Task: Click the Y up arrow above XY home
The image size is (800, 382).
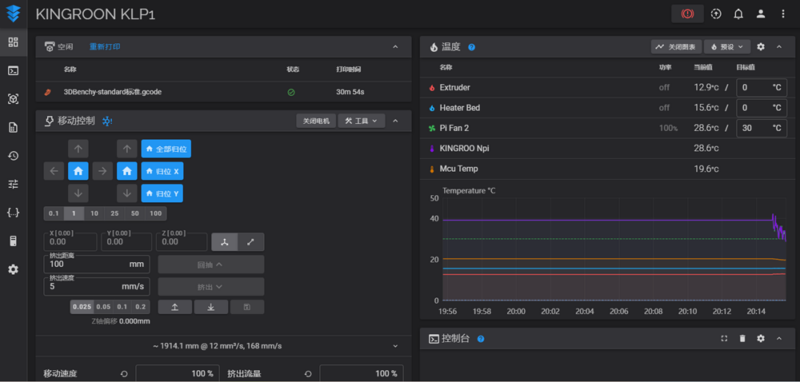Action: click(x=78, y=148)
